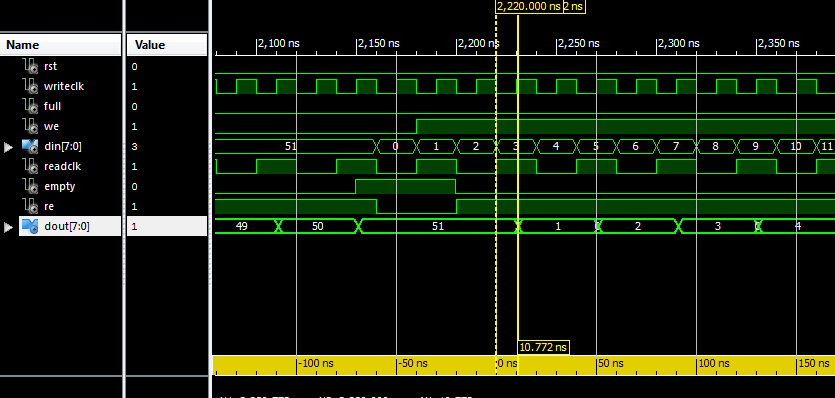Click the dout waveform segment showing 3
835x398 pixels.
pyautogui.click(x=718, y=226)
